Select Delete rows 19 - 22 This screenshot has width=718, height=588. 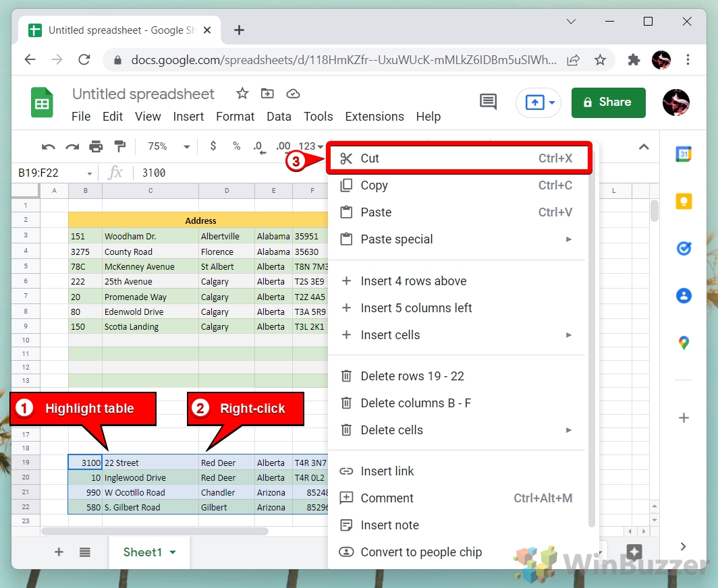click(x=457, y=376)
